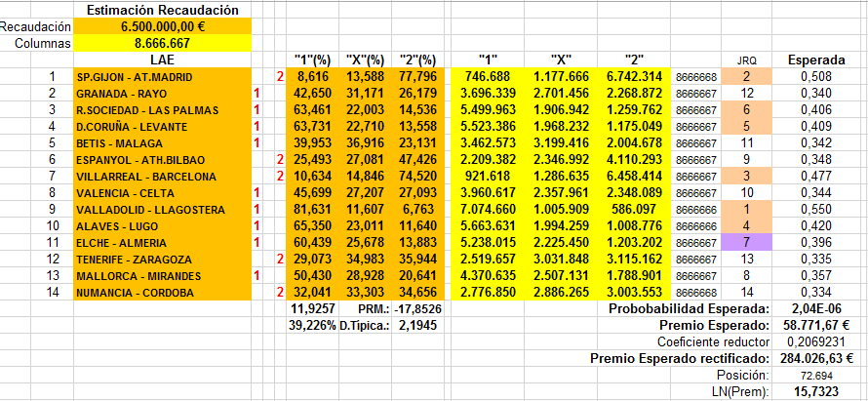The width and height of the screenshot is (868, 401).
Task: Select the Esperada value 0,508
Action: 816,77
